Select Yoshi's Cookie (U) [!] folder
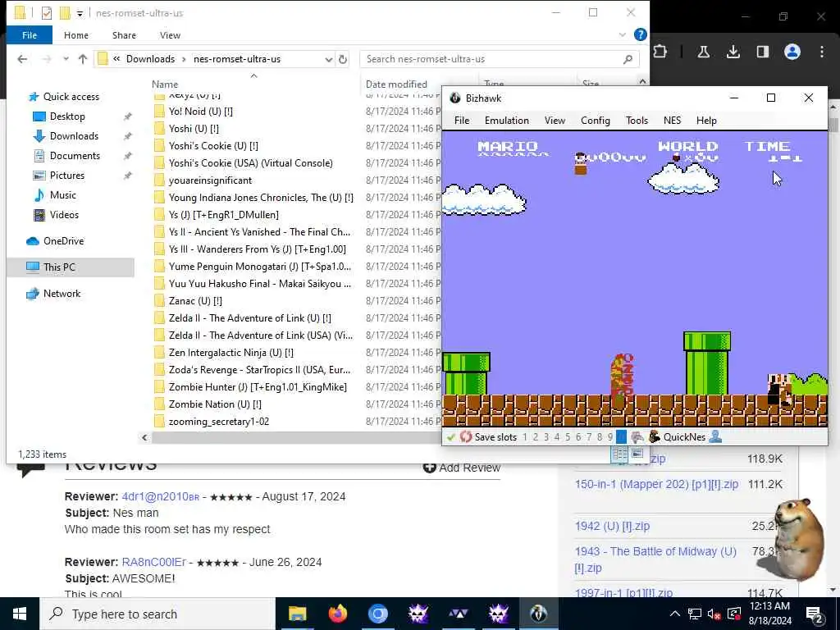The width and height of the screenshot is (840, 630). (213, 146)
